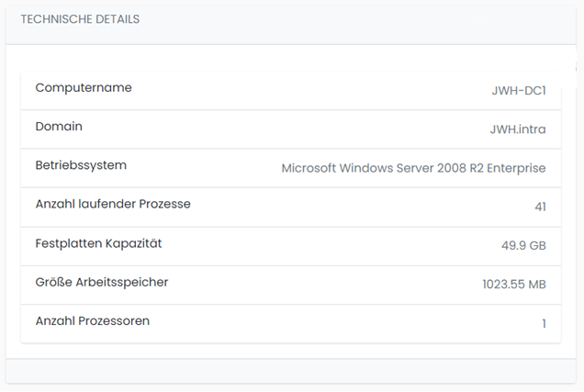
Task: Click the Computername row's blank middle area
Action: [311, 91]
